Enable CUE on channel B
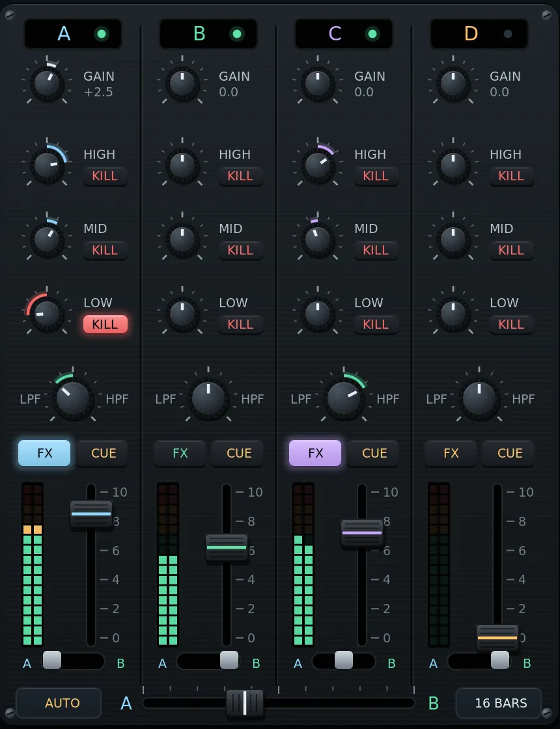 click(238, 453)
